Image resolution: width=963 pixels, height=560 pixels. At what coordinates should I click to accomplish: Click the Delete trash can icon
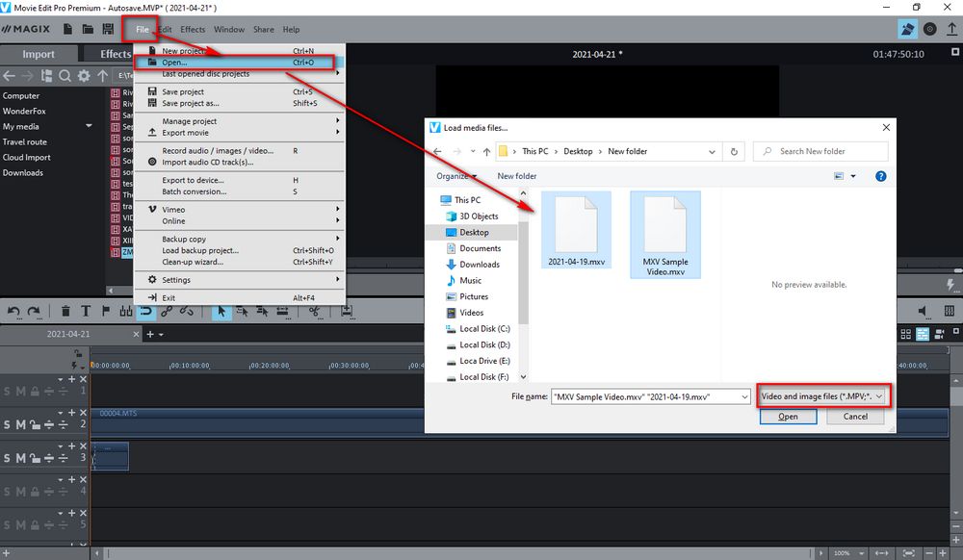[x=65, y=312]
